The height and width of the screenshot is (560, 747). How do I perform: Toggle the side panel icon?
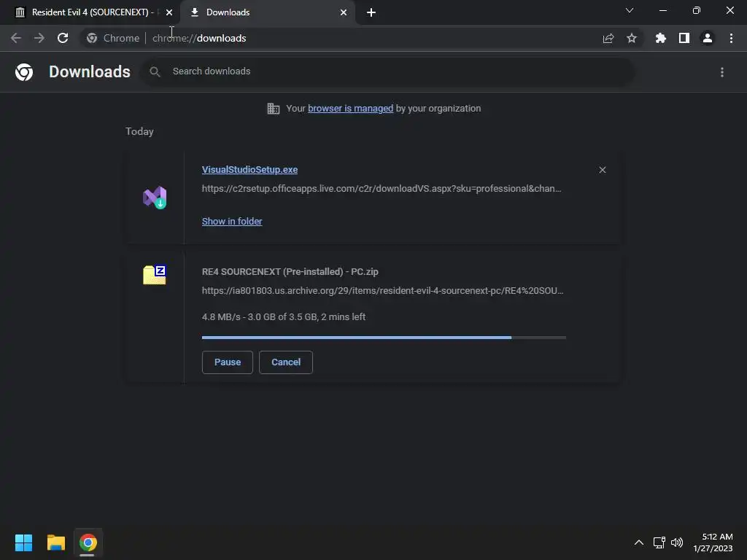coord(684,38)
